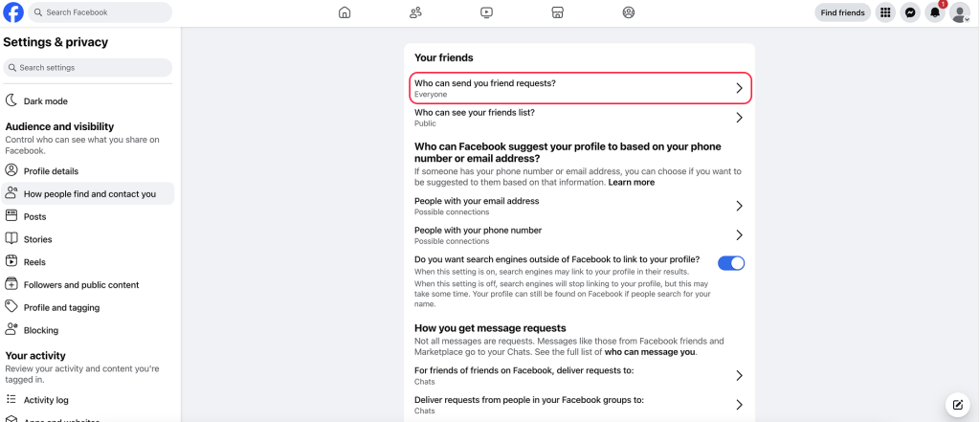Expand People with your phone number setting
The image size is (980, 422).
pos(580,235)
